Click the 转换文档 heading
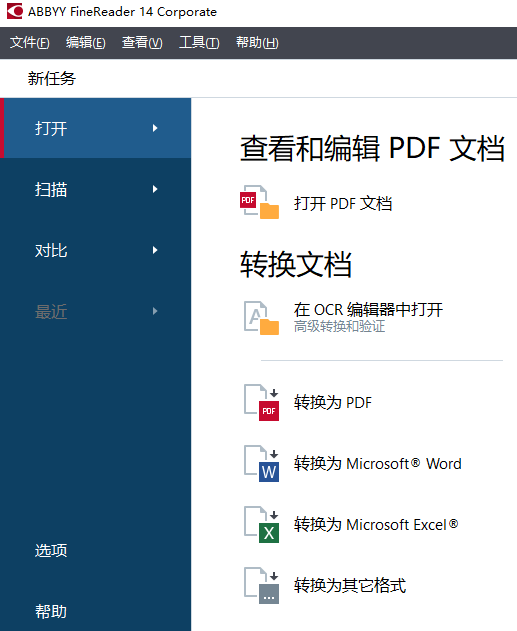Viewport: 517px width, 631px height. pos(296,264)
